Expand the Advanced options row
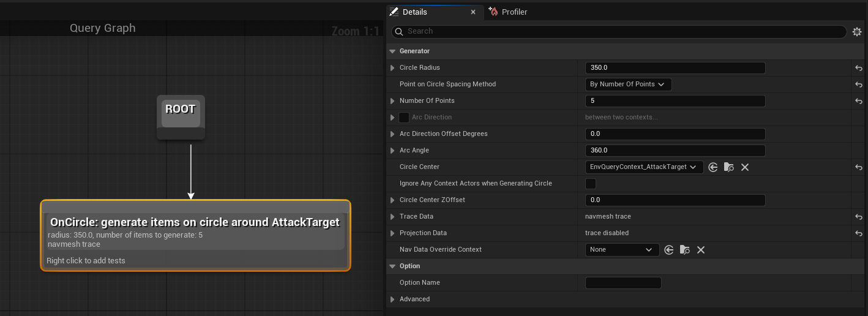 (392, 299)
